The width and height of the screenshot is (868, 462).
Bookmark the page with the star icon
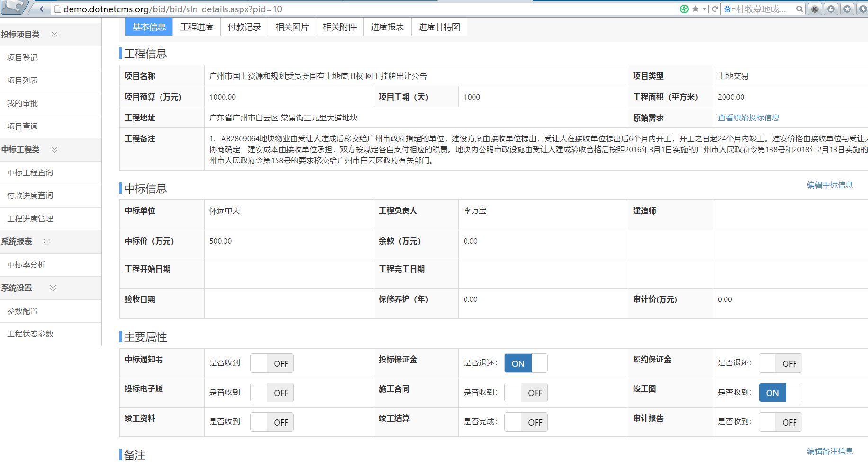pos(695,9)
